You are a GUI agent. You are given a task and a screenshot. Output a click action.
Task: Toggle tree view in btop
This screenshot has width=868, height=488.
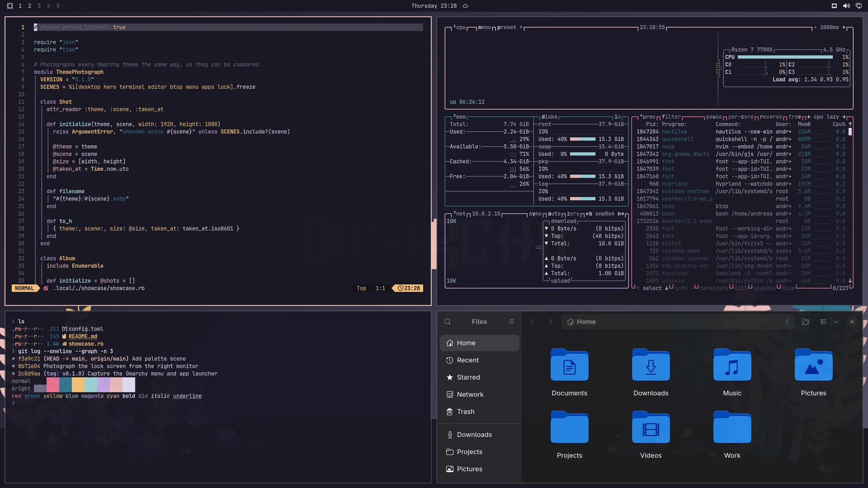pos(795,117)
